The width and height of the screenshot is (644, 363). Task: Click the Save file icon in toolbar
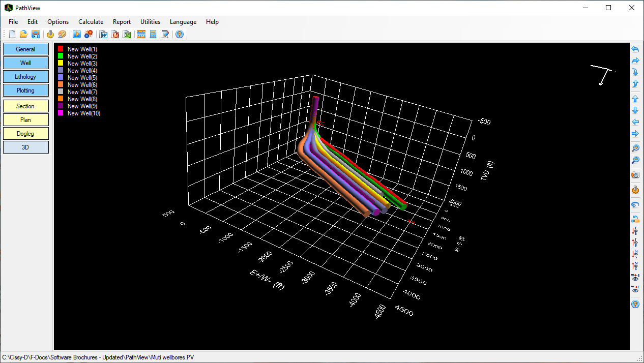[x=36, y=35]
